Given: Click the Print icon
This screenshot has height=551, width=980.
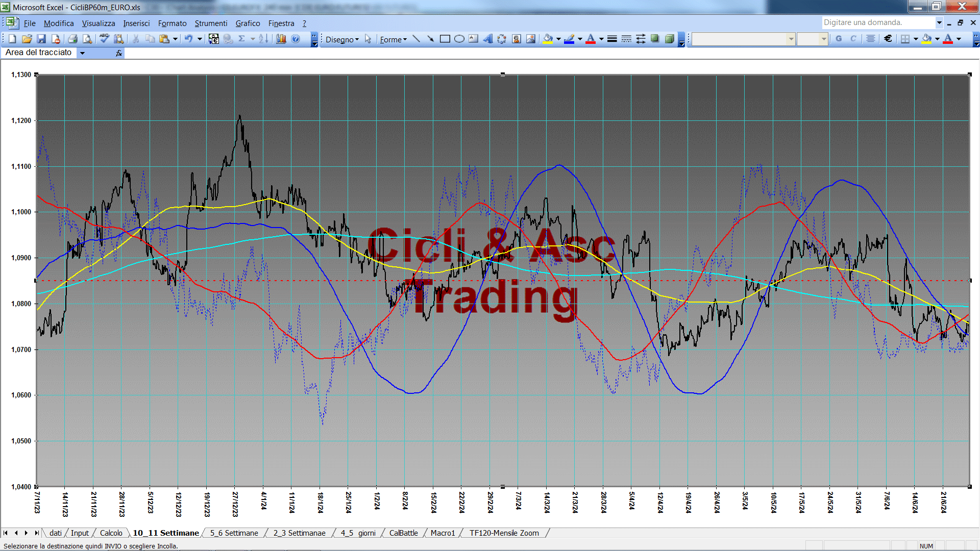Looking at the screenshot, I should (x=72, y=39).
